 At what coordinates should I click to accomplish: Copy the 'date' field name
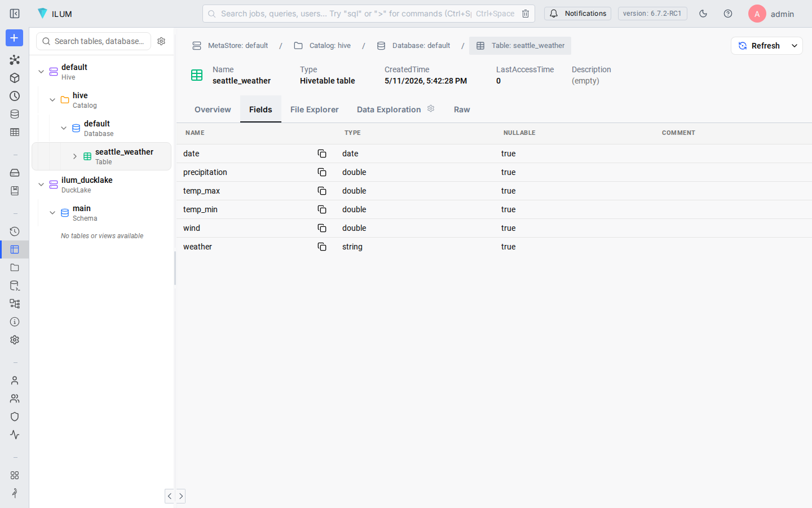pos(322,154)
